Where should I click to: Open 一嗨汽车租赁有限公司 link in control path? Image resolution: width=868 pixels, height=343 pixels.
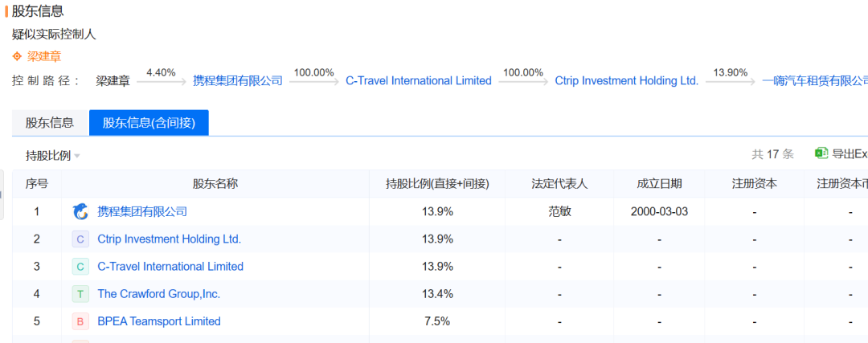point(814,81)
